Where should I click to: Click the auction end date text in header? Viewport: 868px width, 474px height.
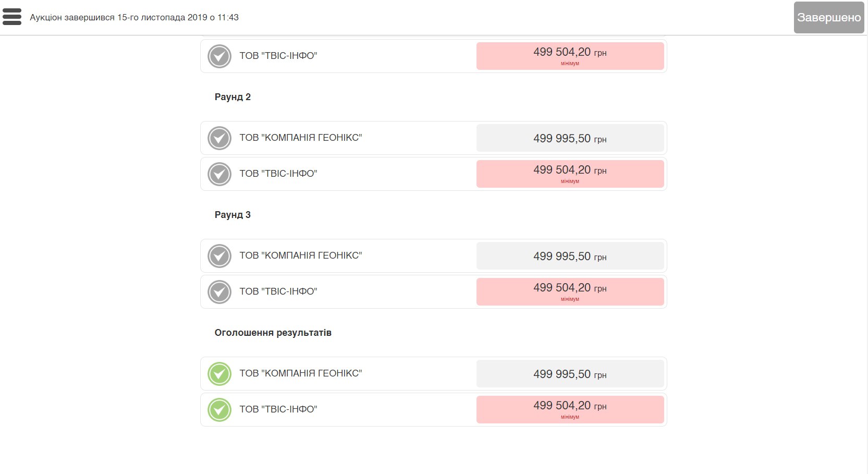134,17
